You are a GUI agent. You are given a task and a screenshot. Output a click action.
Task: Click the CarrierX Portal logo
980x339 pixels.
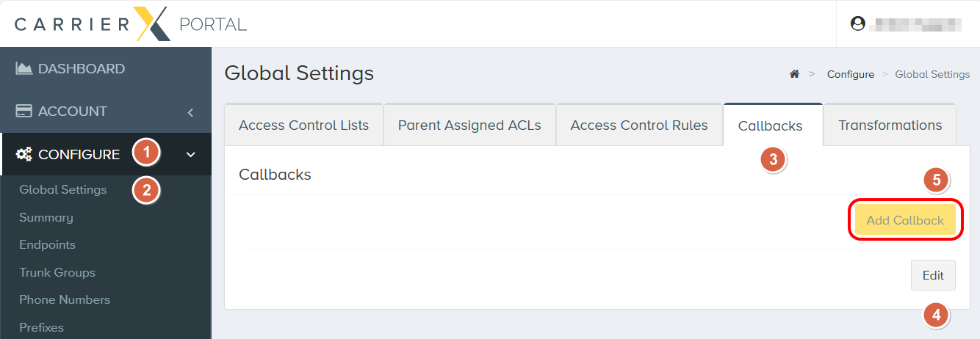coord(131,24)
